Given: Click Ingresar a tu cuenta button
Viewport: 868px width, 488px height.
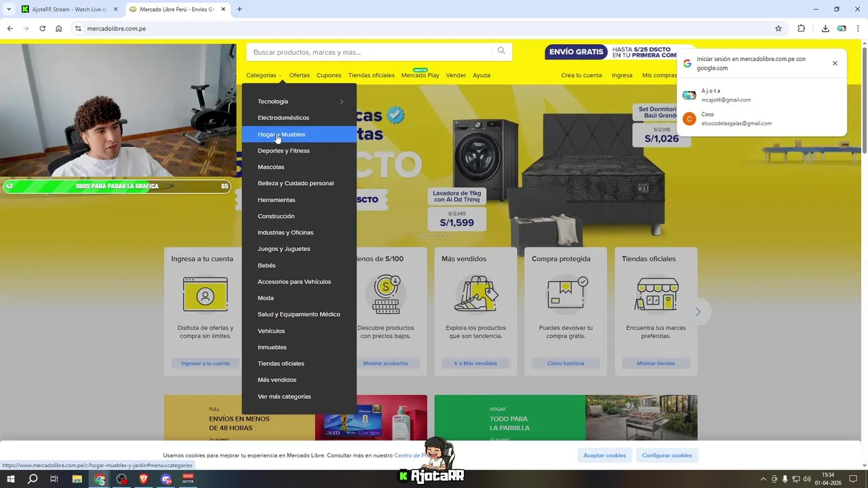Looking at the screenshot, I should tap(205, 363).
